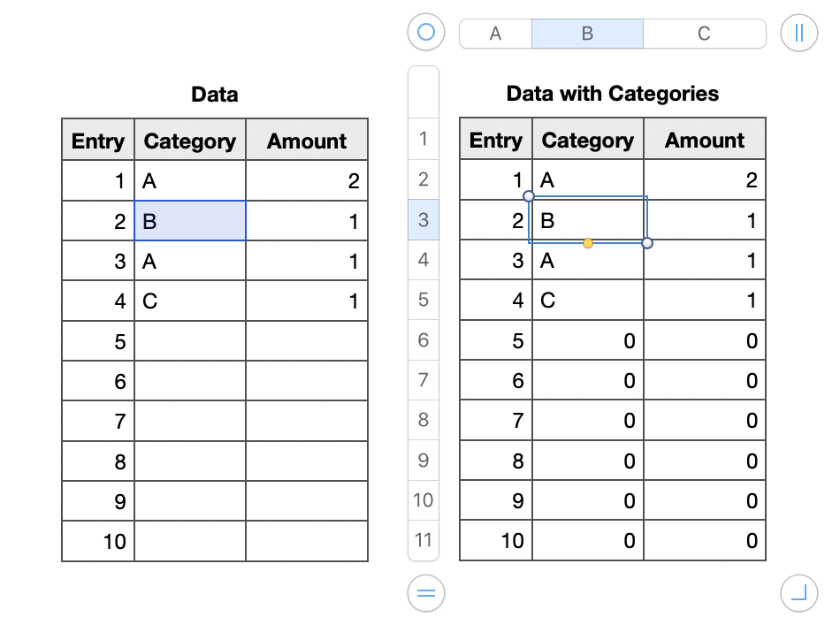
Task: Click Category cell C in Data with Categories
Action: click(x=588, y=301)
